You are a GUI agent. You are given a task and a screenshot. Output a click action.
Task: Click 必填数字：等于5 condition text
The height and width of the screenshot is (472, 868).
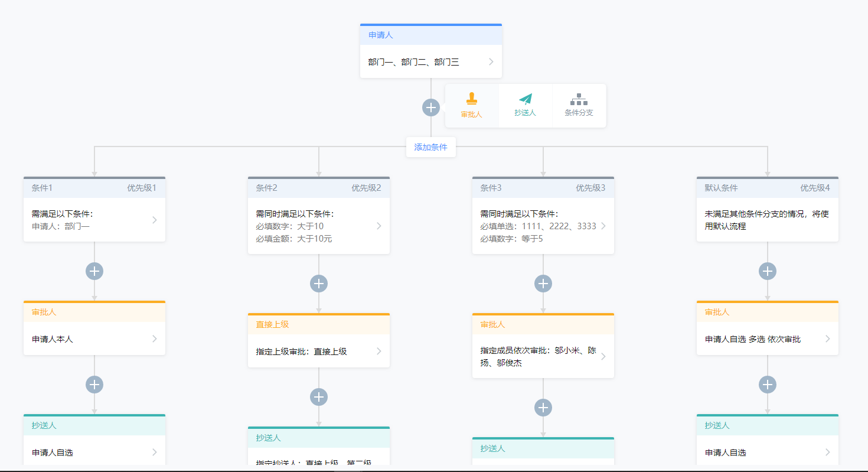(x=511, y=239)
